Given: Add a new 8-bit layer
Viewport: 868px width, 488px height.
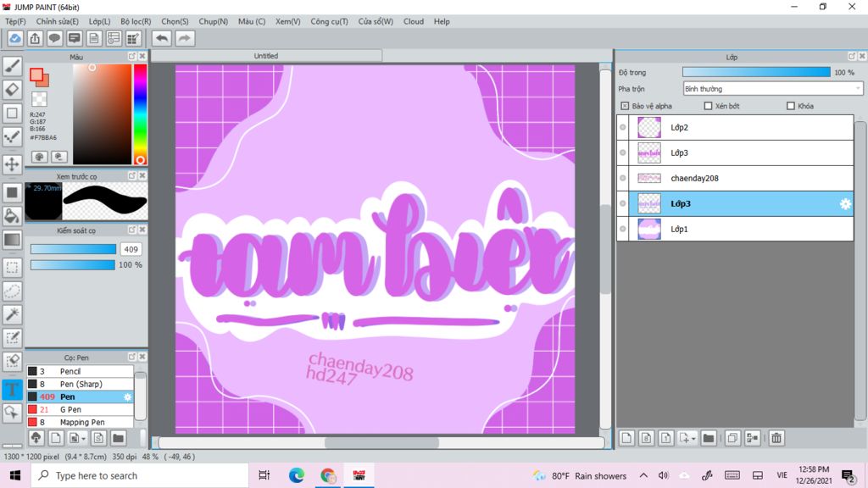Looking at the screenshot, I should pos(646,438).
